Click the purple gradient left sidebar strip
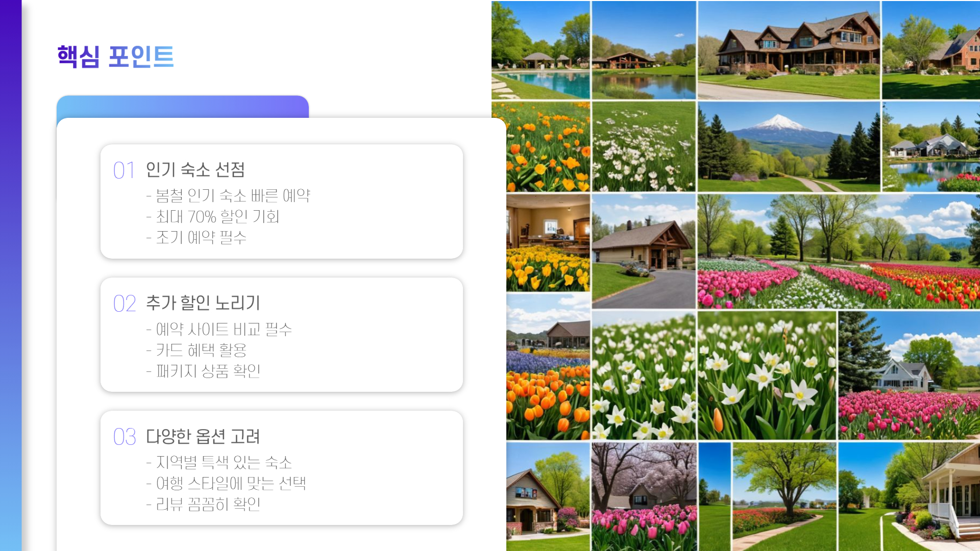 (x=10, y=275)
